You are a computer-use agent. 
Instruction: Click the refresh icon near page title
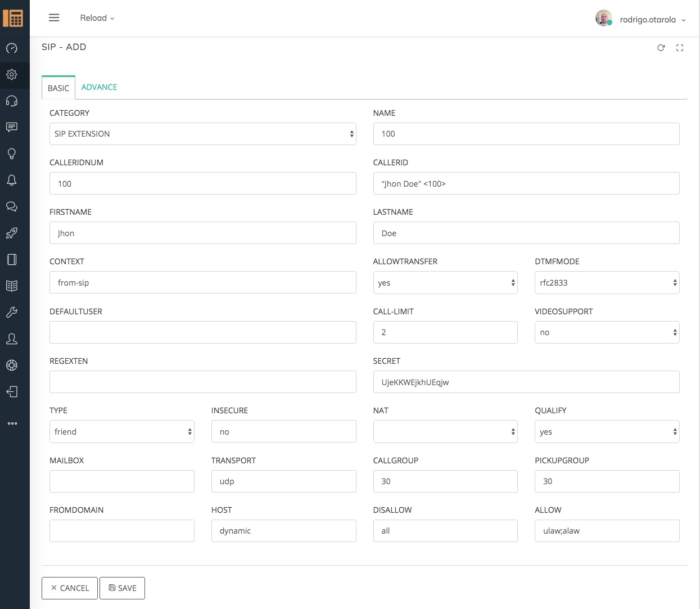(661, 48)
